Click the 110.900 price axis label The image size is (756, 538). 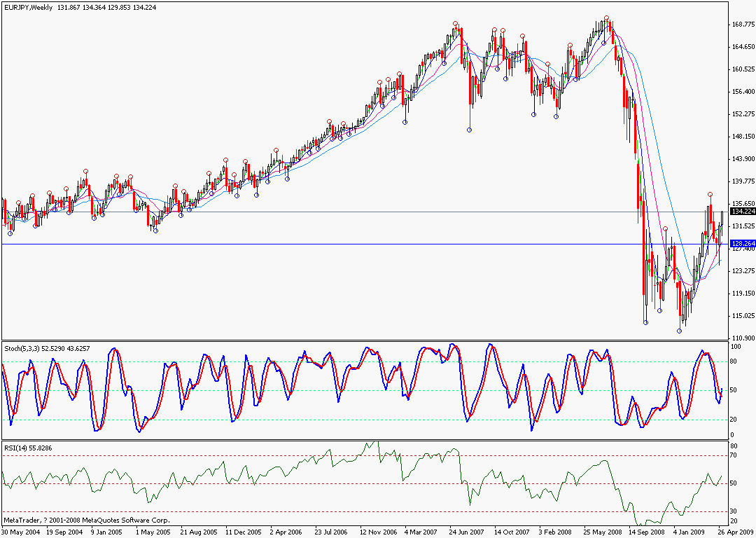pos(743,338)
